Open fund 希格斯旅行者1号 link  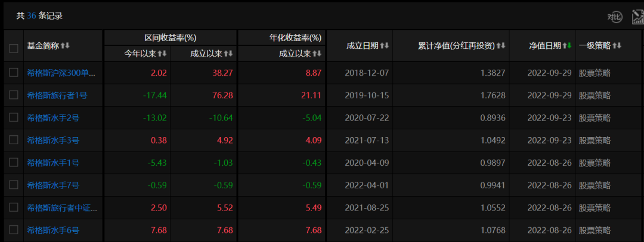(57, 96)
